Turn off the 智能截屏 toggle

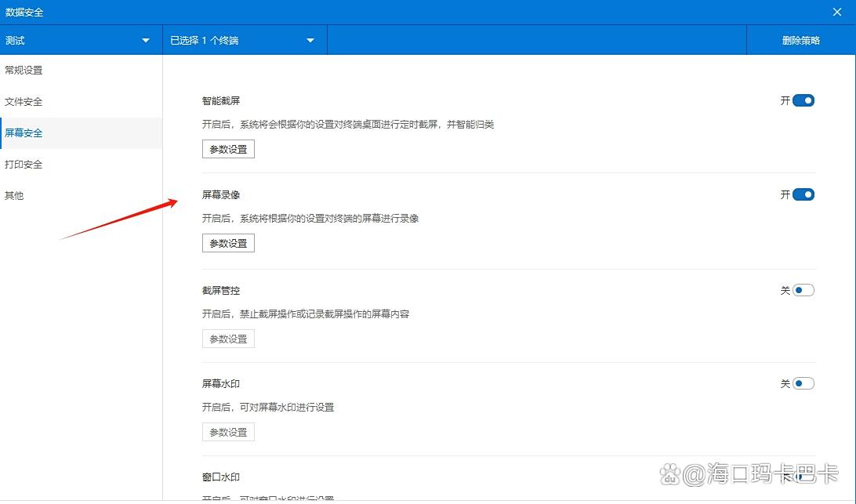(803, 100)
